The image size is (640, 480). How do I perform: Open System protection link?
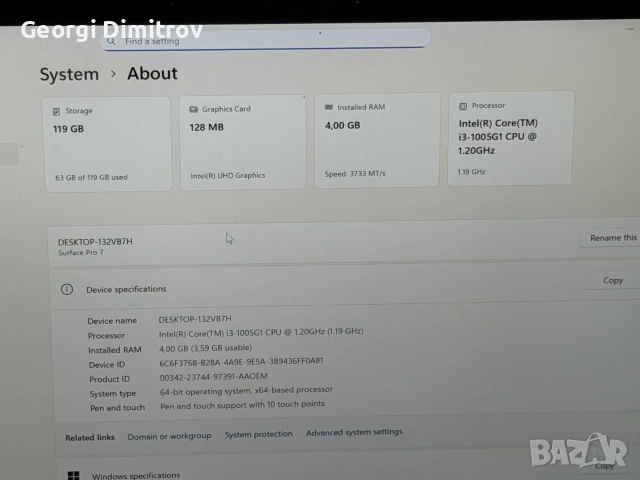tap(258, 434)
